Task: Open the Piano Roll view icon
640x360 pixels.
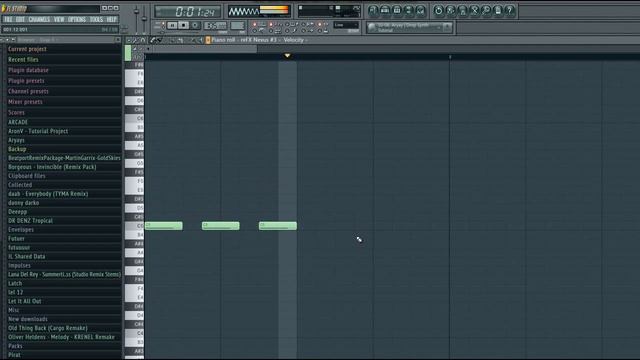Action: tap(397, 10)
